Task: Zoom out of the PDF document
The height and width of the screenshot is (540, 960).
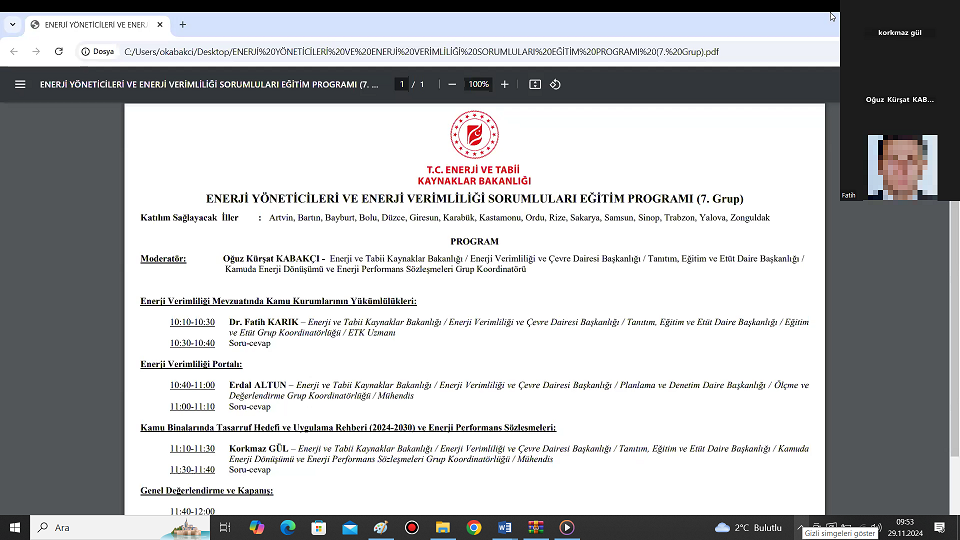Action: tap(452, 84)
